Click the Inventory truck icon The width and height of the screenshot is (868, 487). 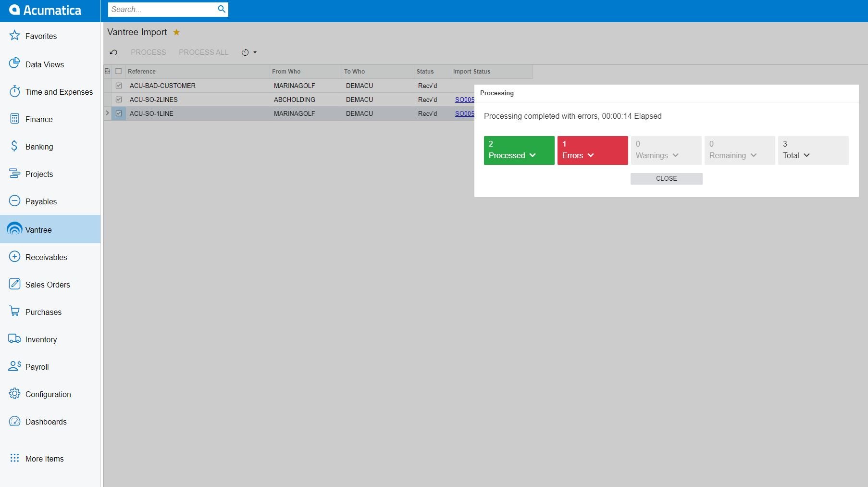(14, 339)
